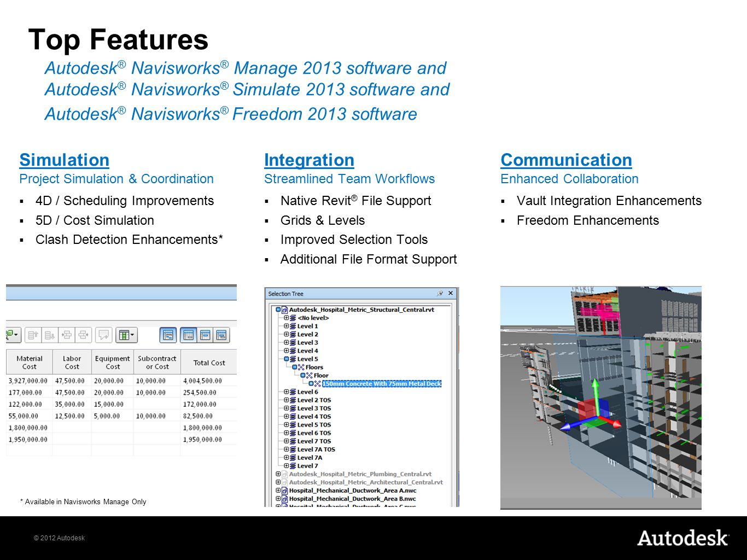Screen dimensions: 747x560
Task: Select Level 6 in Selection Tree
Action: [307, 392]
